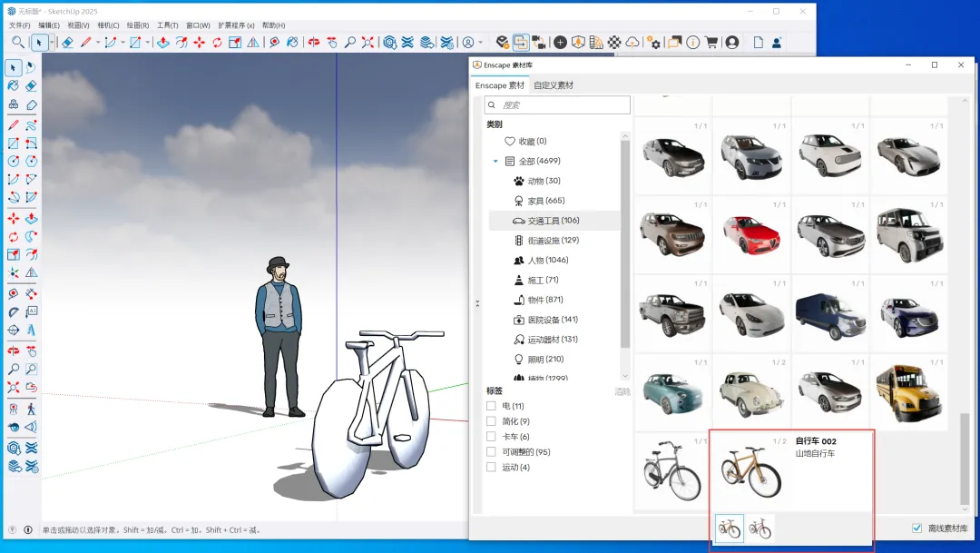Viewport: 980px width, 553px height.
Task: Open Enscape general settings gears icon
Action: (653, 42)
